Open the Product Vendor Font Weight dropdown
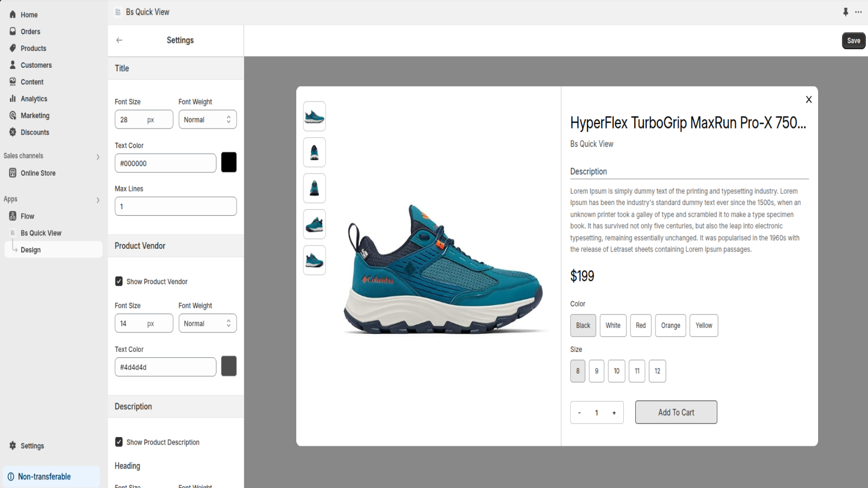This screenshot has height=488, width=868. (x=207, y=323)
